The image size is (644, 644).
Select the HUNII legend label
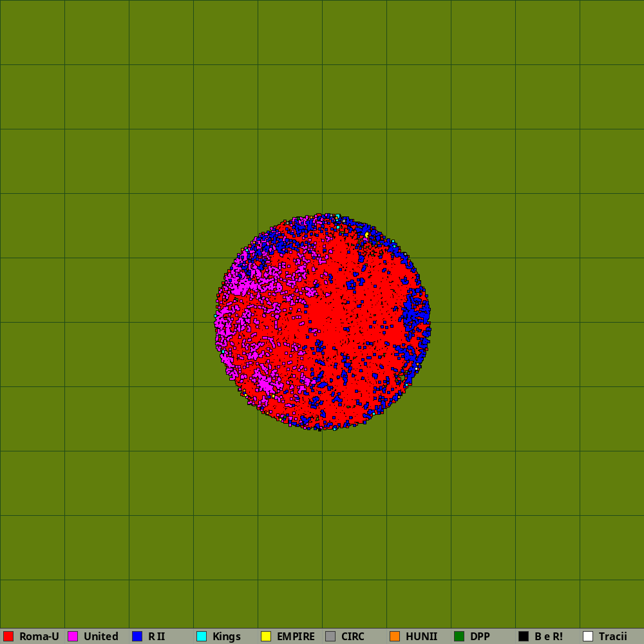(421, 636)
